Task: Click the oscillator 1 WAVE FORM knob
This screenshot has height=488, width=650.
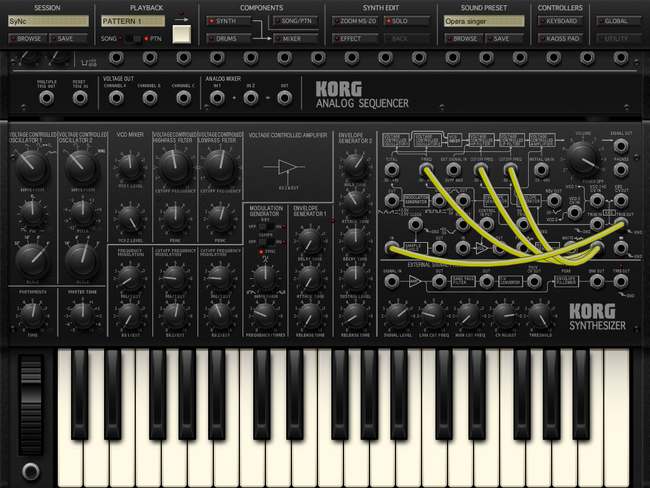Action: tap(32, 167)
